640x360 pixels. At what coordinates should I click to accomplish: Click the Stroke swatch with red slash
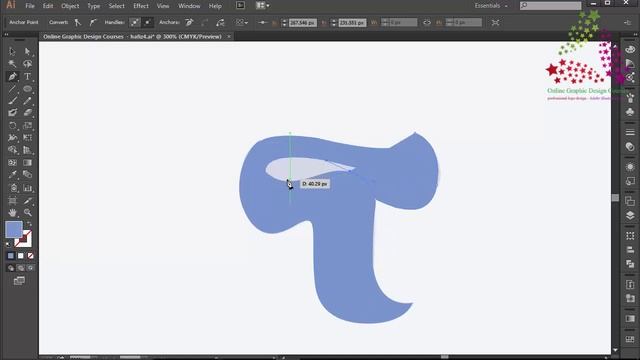26,241
